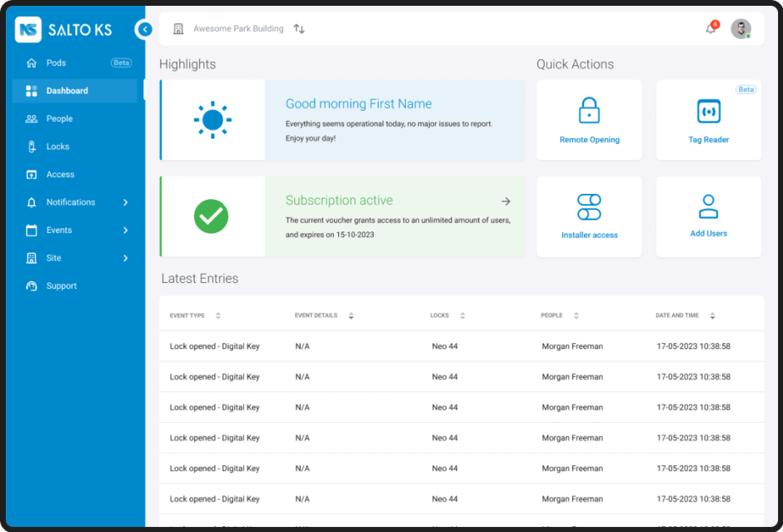Sort the table by Date and Time

(712, 315)
